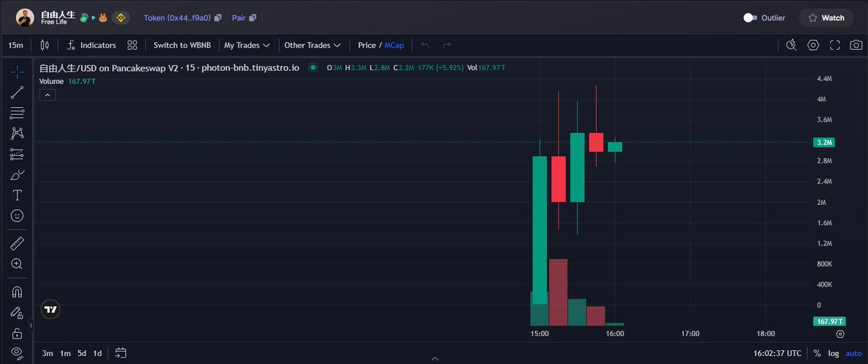Enter fullscreen chart mode
868x364 pixels.
(x=835, y=45)
